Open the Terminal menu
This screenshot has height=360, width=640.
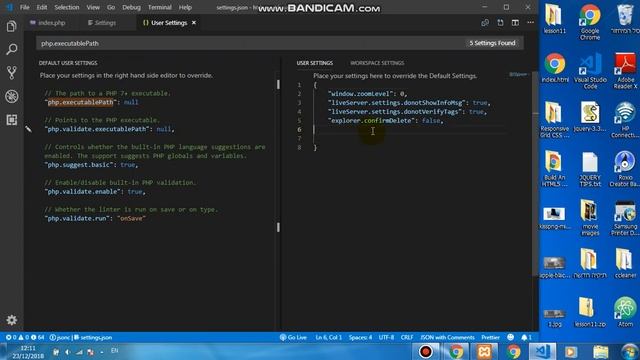click(x=160, y=7)
